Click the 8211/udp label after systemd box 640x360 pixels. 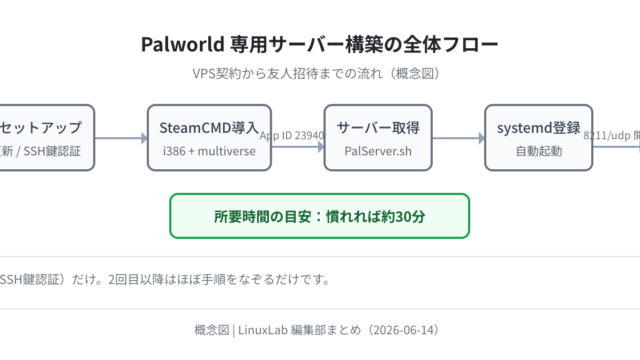[611, 136]
